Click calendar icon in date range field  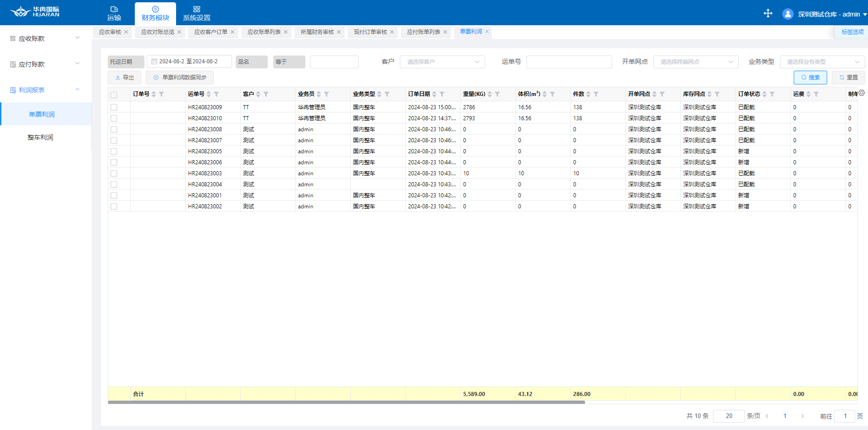pos(155,61)
